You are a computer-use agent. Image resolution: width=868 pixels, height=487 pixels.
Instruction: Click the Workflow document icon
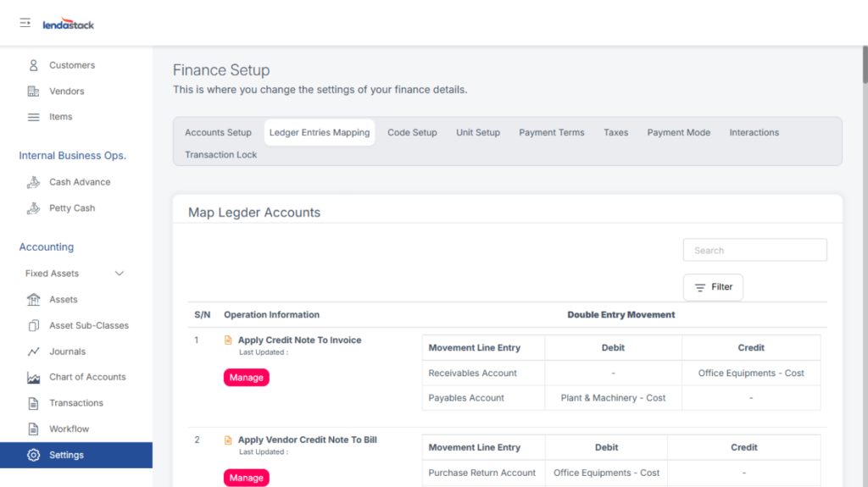(34, 429)
